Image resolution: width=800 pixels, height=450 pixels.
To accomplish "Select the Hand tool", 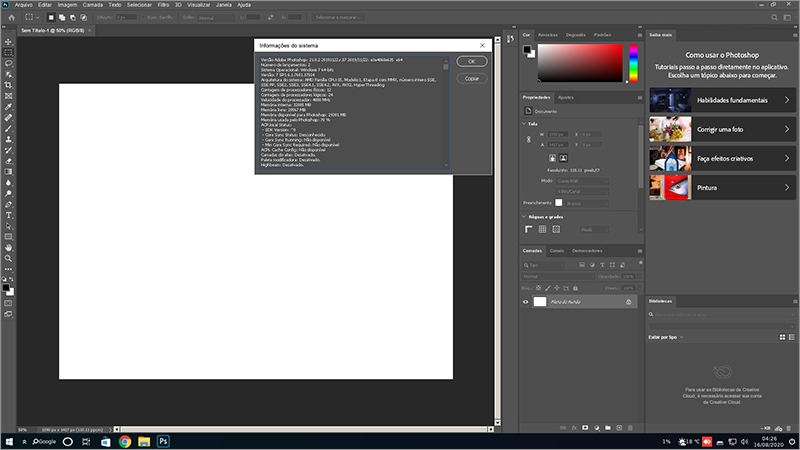I will [8, 246].
